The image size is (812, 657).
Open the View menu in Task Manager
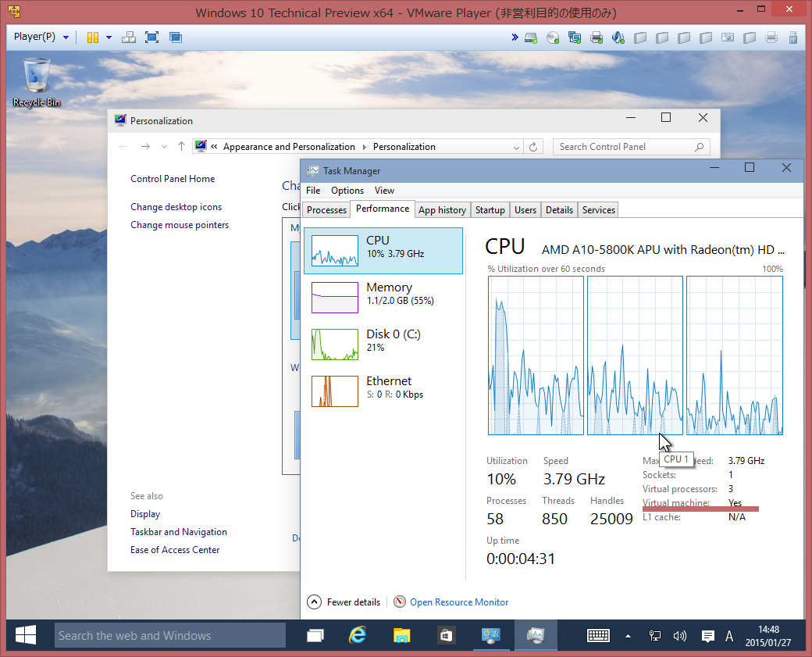coord(384,191)
